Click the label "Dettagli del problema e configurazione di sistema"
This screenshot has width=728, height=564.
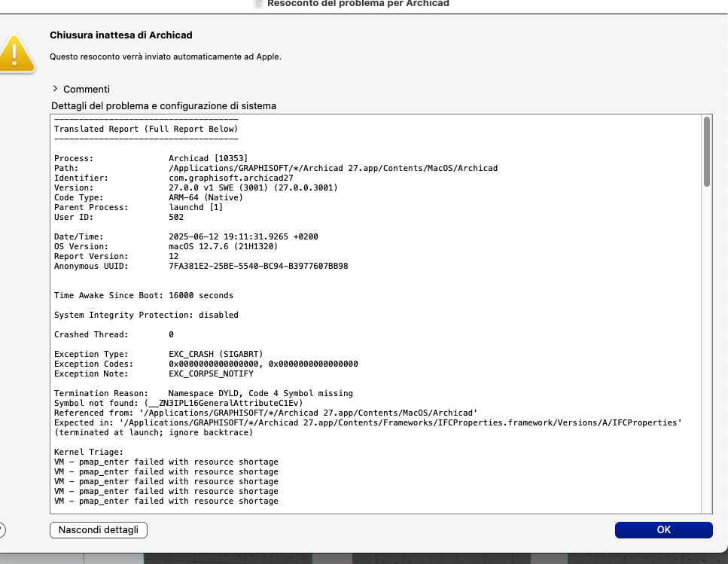point(163,106)
